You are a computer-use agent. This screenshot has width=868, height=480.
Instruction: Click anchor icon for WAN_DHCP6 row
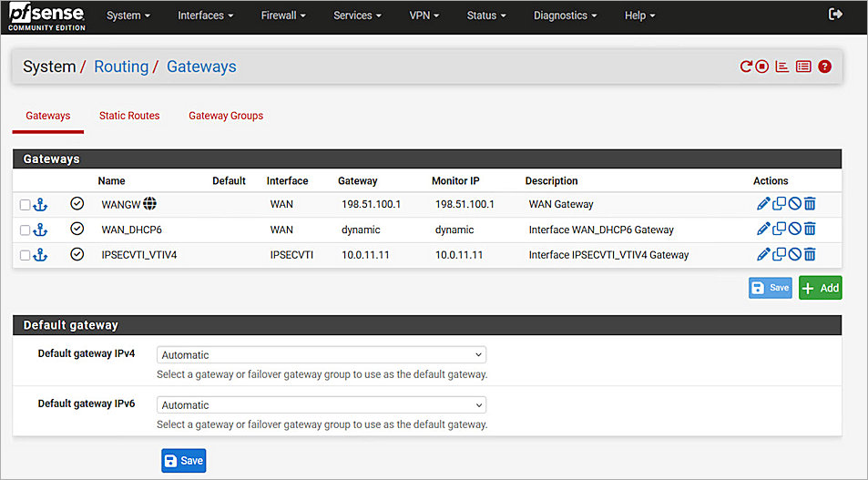pyautogui.click(x=40, y=230)
